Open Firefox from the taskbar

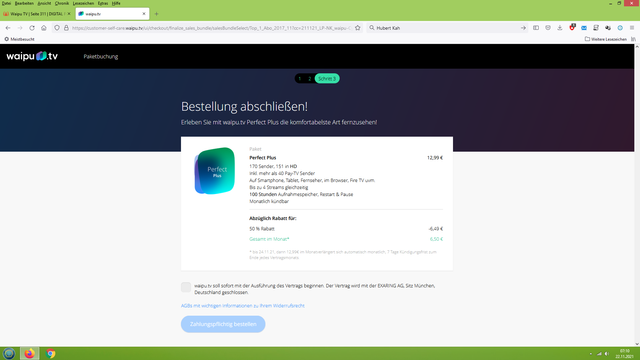[x=29, y=353]
